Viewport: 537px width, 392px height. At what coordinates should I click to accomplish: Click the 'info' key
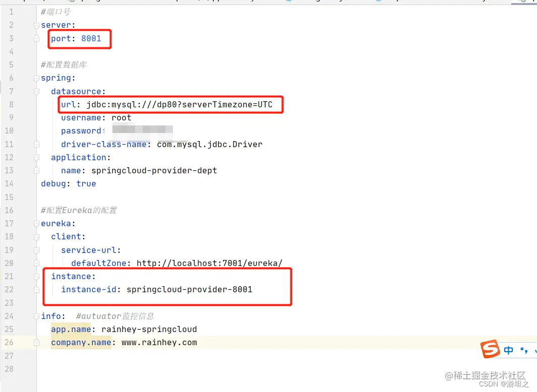pyautogui.click(x=51, y=316)
